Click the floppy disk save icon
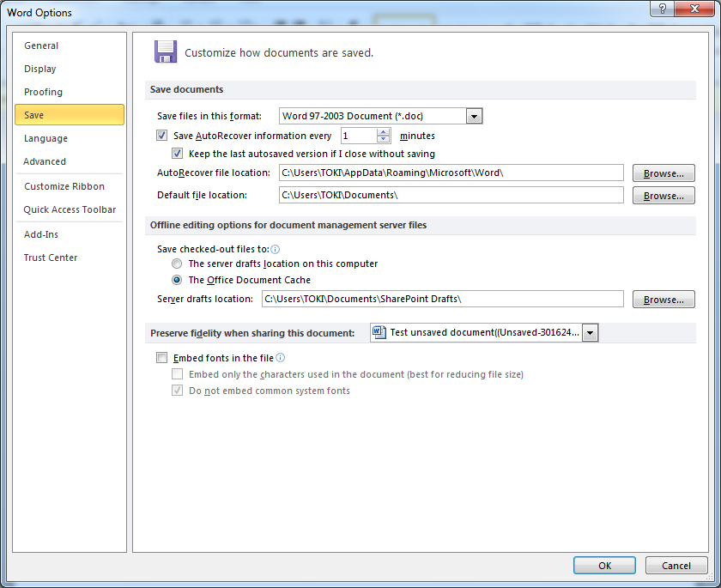 point(166,52)
